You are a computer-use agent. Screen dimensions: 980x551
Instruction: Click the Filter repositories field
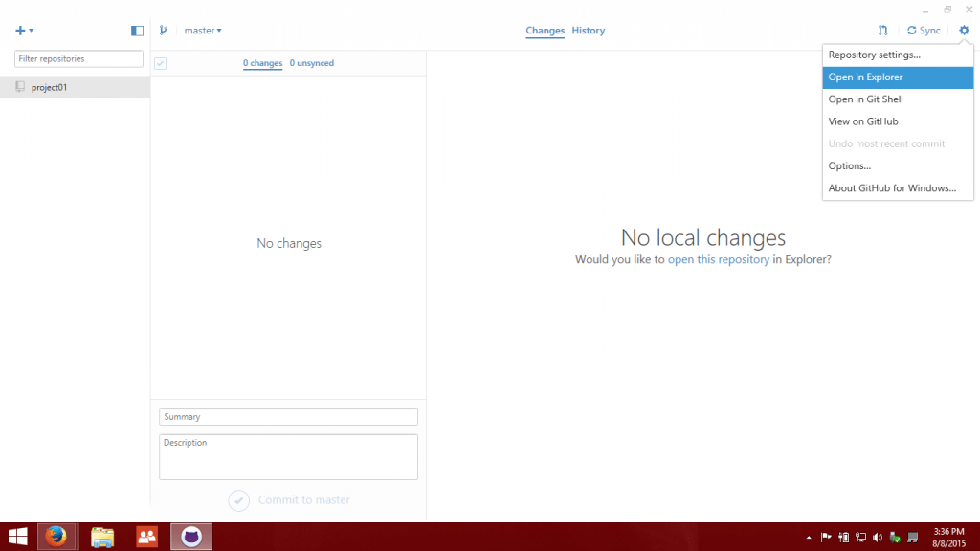[78, 58]
